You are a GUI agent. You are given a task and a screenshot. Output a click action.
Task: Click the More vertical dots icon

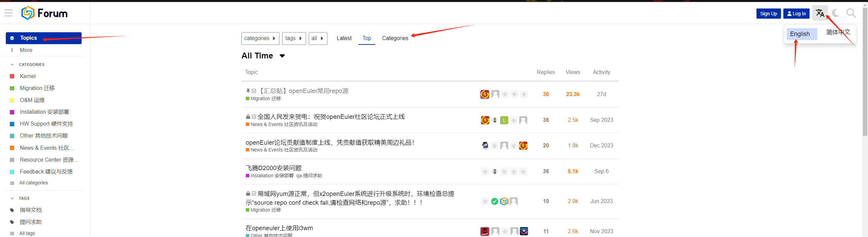coord(12,50)
